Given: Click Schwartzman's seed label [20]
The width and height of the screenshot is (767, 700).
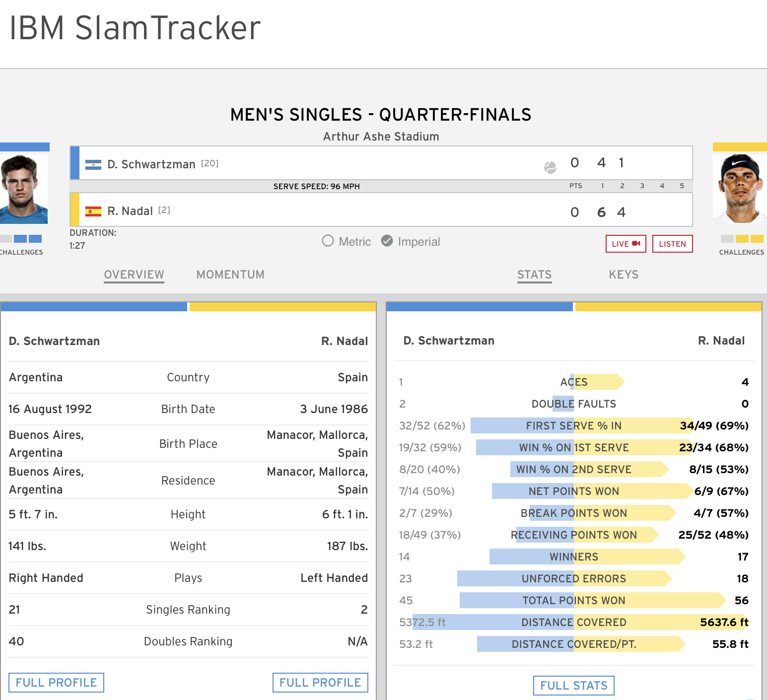Looking at the screenshot, I should pyautogui.click(x=210, y=163).
